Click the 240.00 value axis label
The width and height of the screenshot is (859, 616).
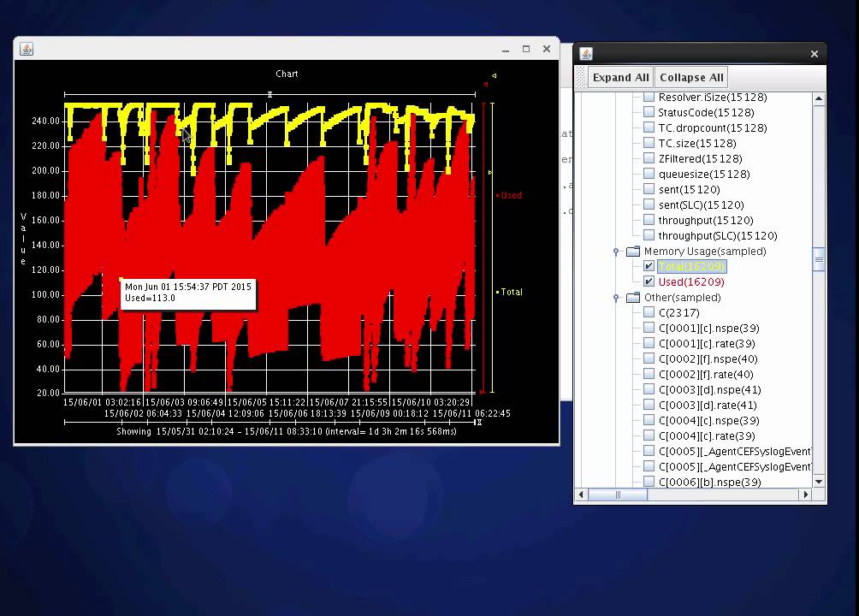45,121
